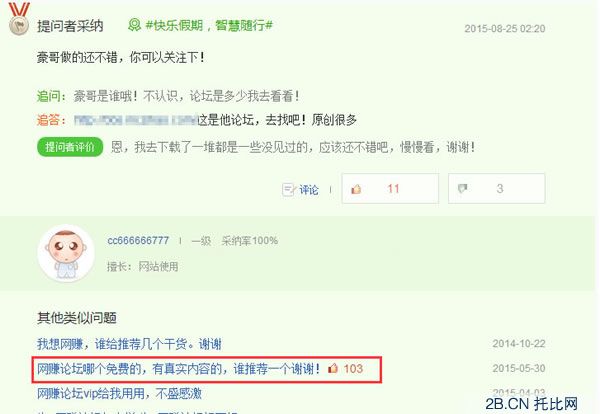Click the 提问者评价 green badge

coord(70,147)
